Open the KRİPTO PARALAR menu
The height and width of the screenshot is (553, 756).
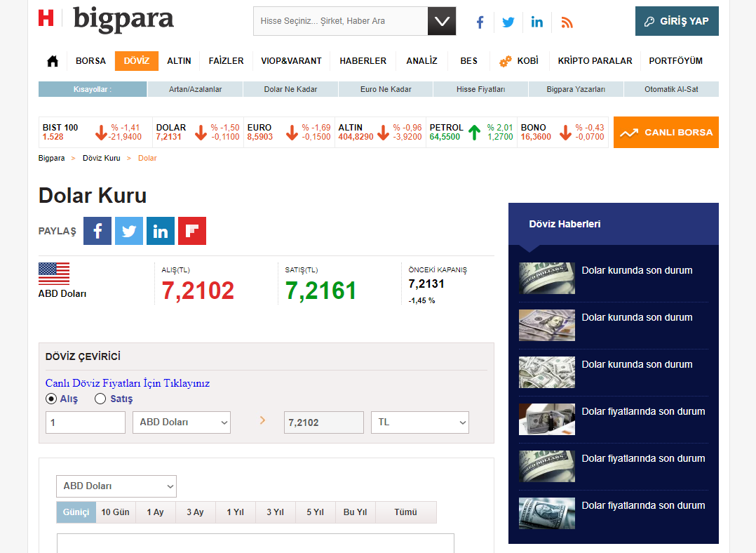pos(595,61)
